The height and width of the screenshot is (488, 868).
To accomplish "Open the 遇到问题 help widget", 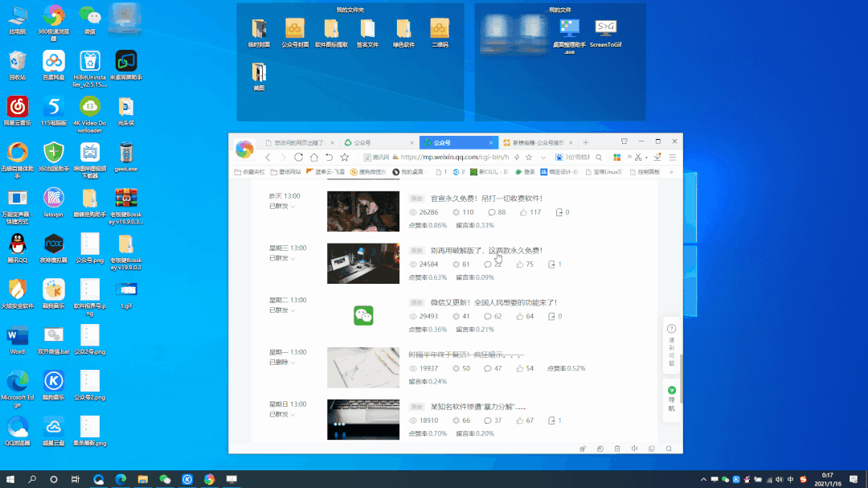I will click(671, 344).
